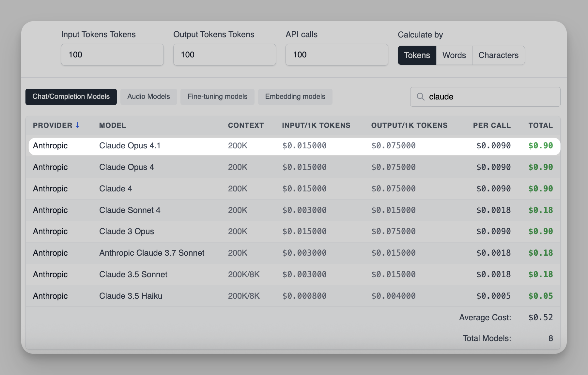Click the API calls input field
This screenshot has width=588, height=375.
[x=337, y=55]
